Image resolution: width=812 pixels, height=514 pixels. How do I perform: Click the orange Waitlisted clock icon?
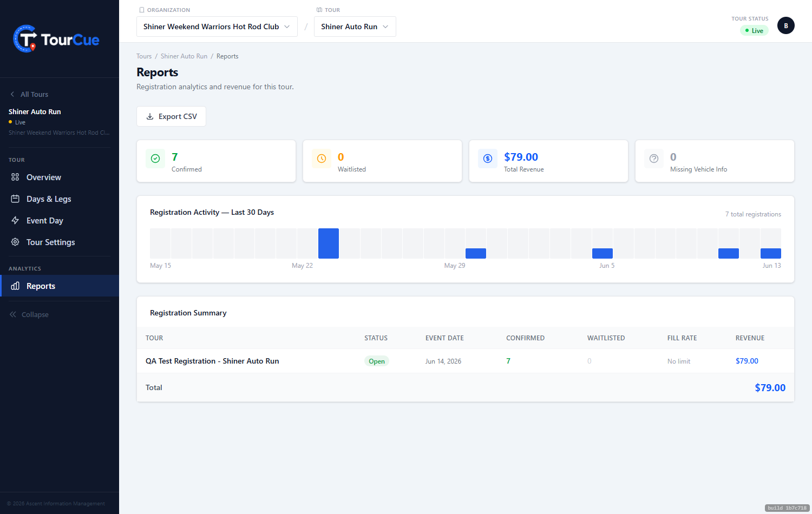tap(322, 159)
